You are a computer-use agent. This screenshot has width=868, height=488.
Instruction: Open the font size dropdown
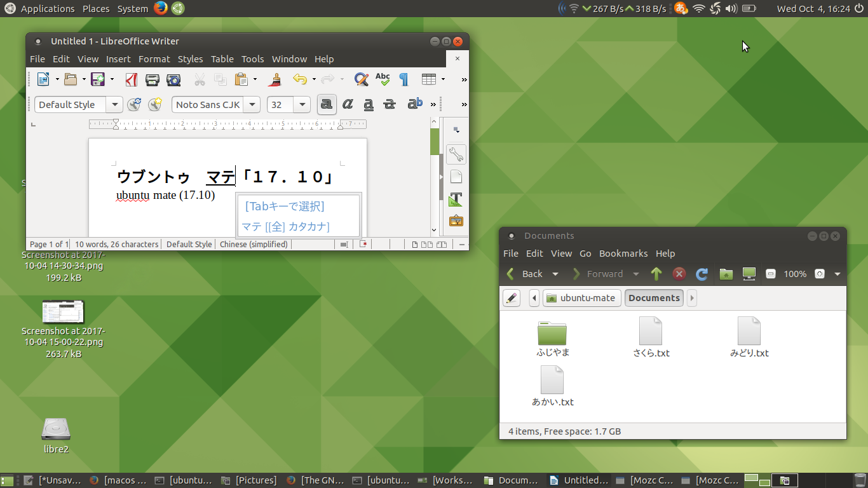pyautogui.click(x=302, y=105)
